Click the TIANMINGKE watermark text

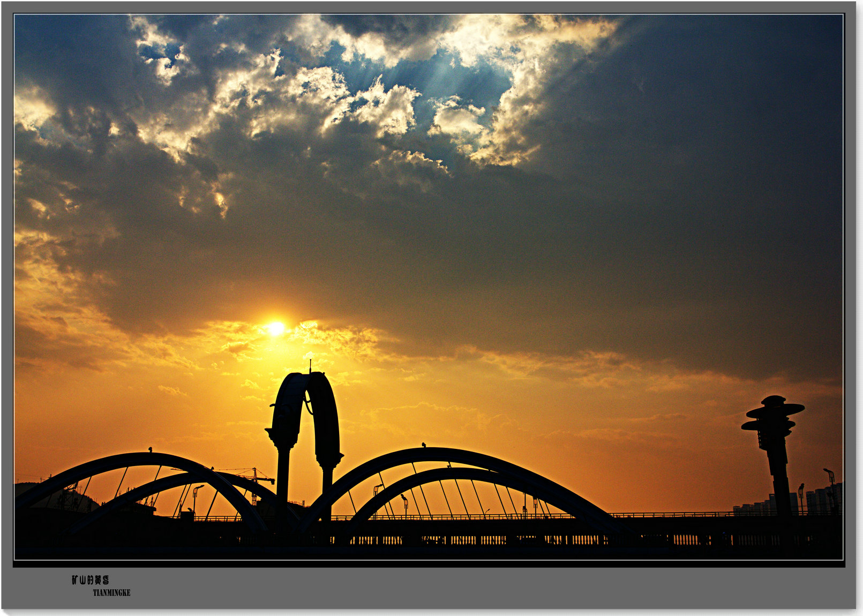(111, 592)
